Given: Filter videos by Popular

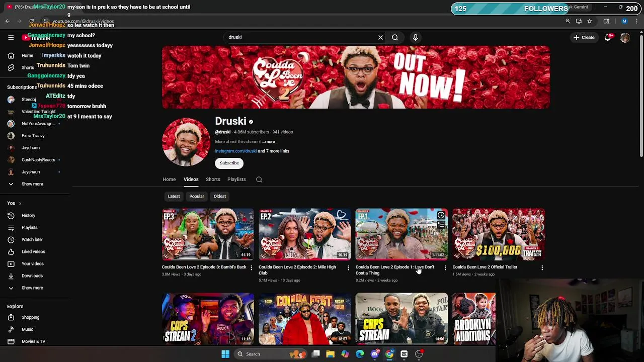Looking at the screenshot, I should (197, 196).
